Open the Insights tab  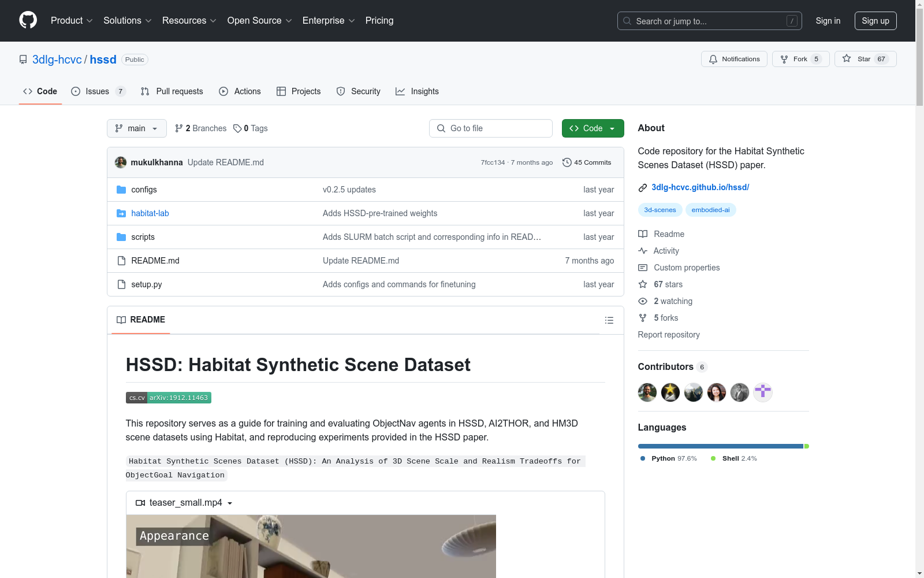coord(417,91)
